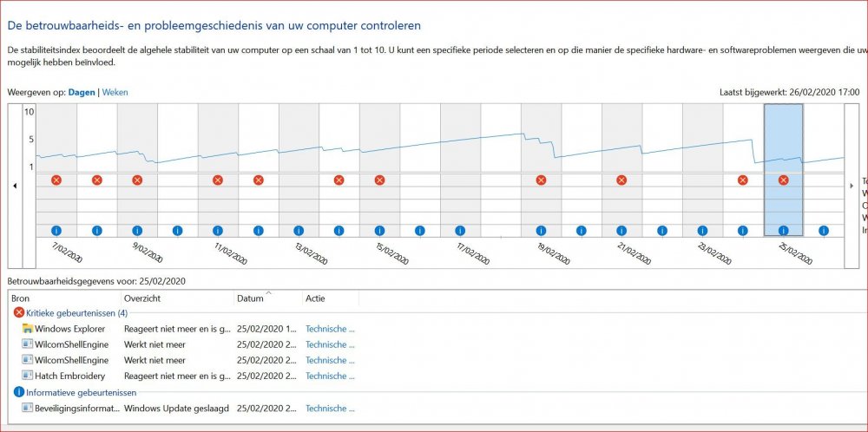Screen dimensions: 868x432
Task: Select the blue info icon for 19/02/2020
Action: click(542, 231)
